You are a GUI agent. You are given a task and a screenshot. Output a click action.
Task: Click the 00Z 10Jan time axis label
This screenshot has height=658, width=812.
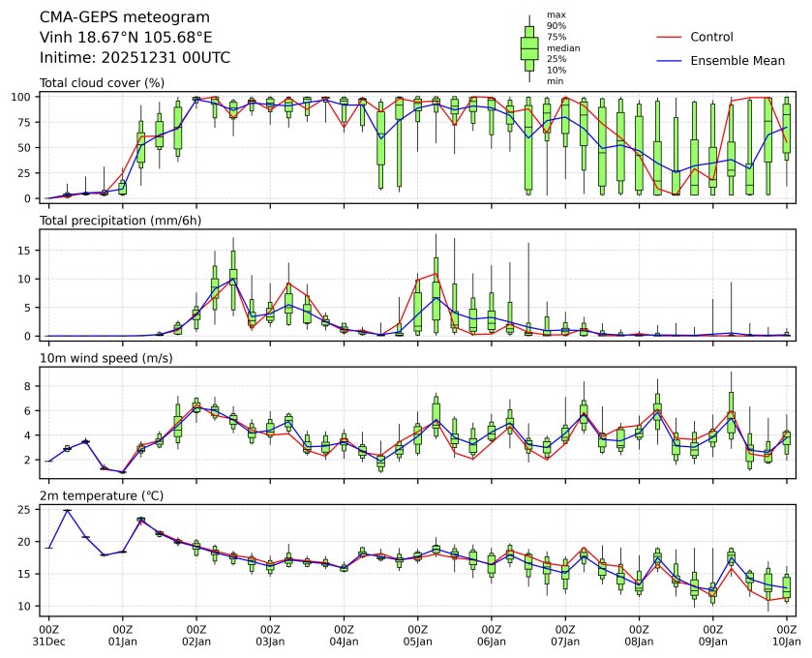point(786,635)
